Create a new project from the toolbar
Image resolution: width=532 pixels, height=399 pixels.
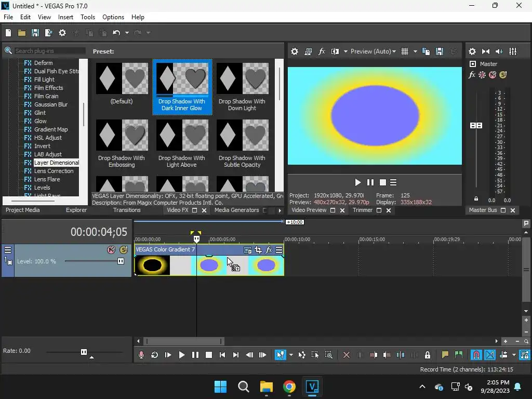click(8, 33)
